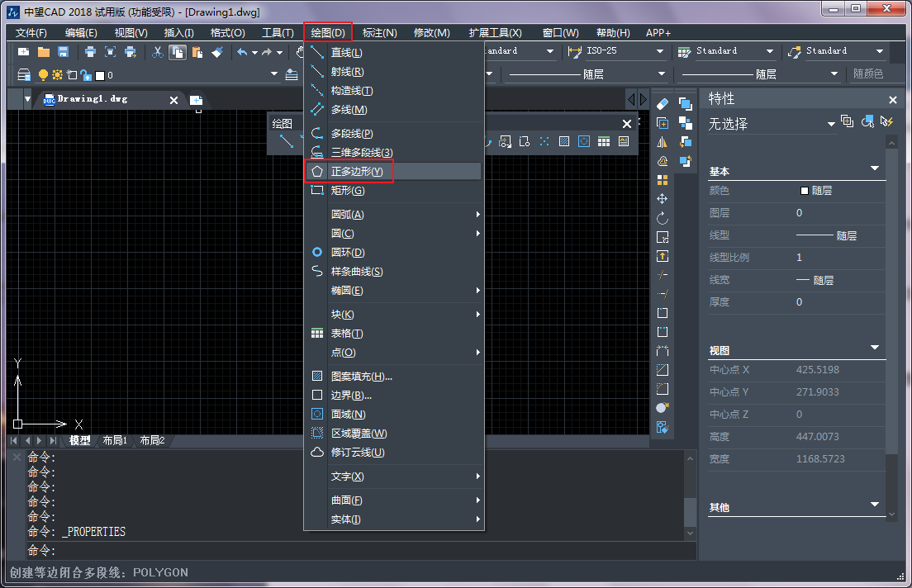The width and height of the screenshot is (912, 588).
Task: Switch to the 布局1 layout tab
Action: tap(115, 440)
